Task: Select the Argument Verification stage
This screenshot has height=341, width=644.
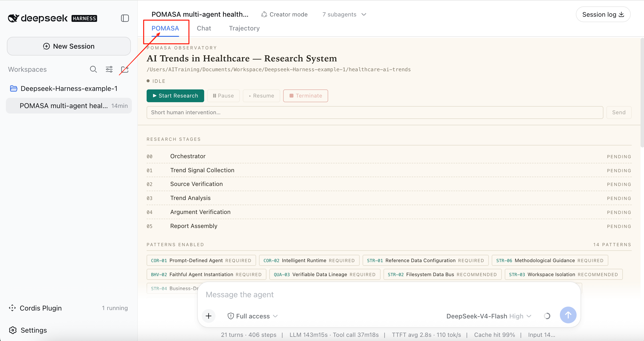Action: coord(389,212)
